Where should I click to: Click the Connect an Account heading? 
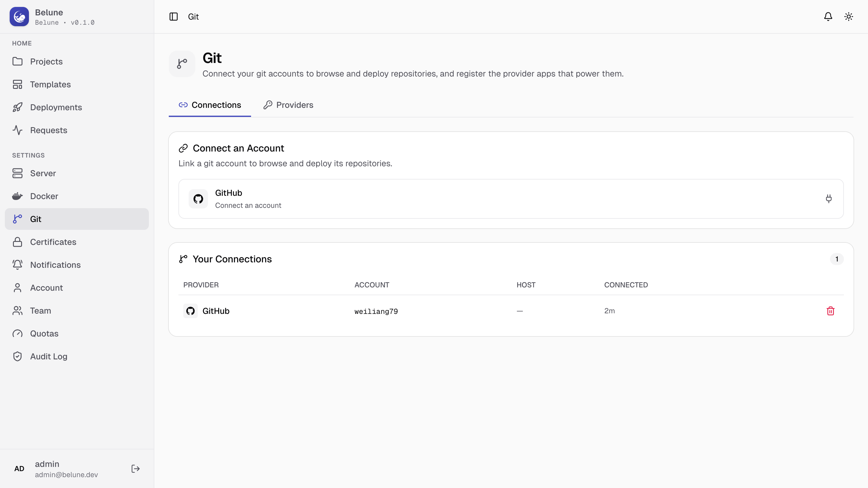[x=238, y=148]
